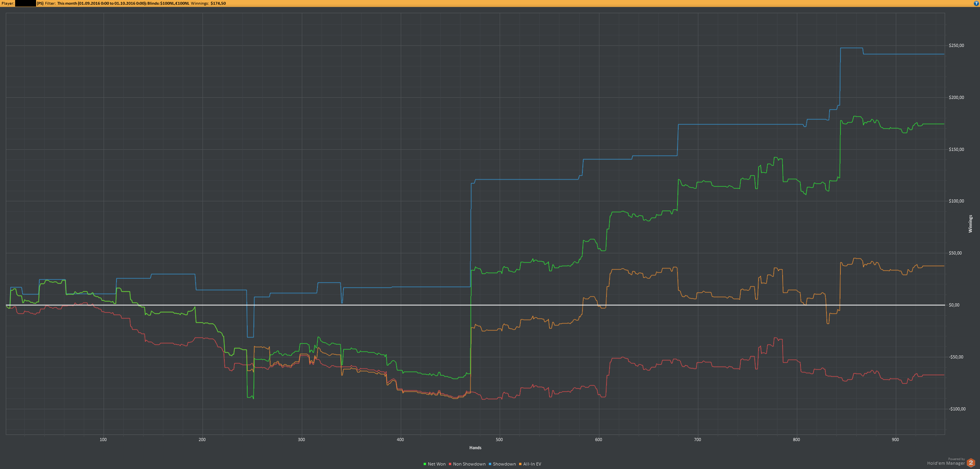The height and width of the screenshot is (469, 980).
Task: Click the Hands x-axis title
Action: [475, 448]
